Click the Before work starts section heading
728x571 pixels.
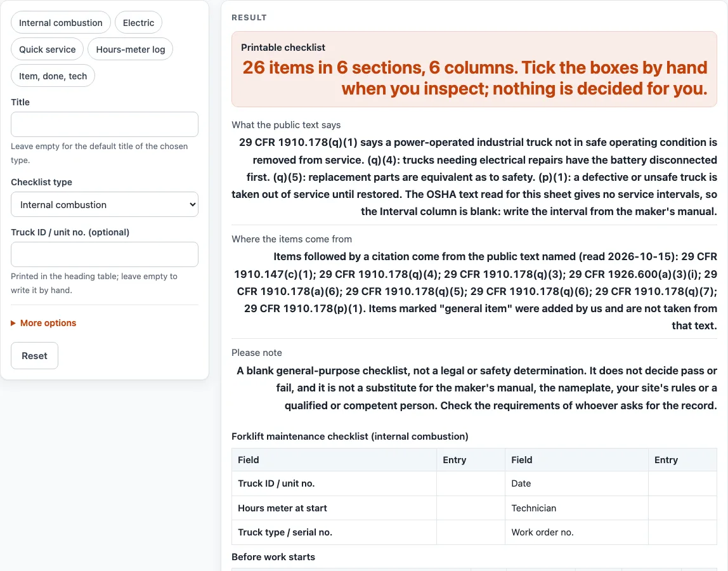point(273,556)
